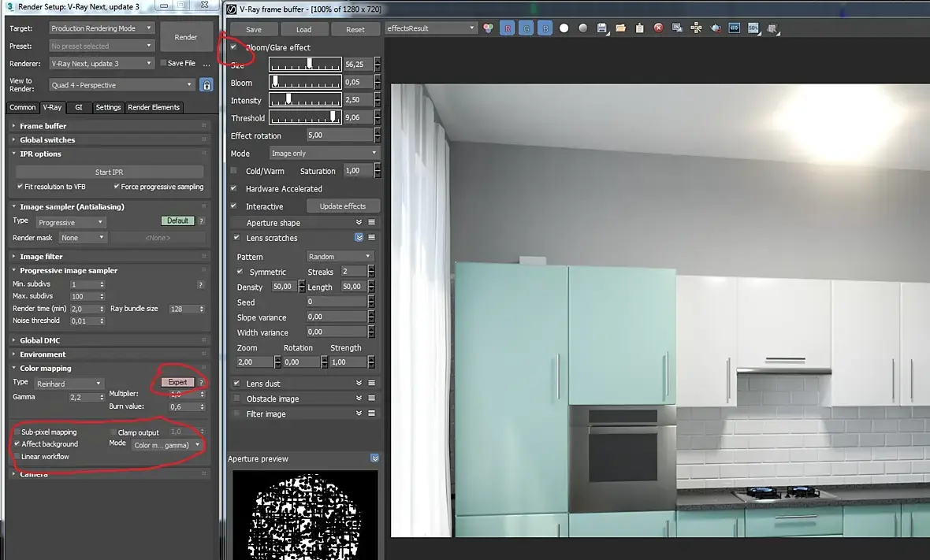Toggle Lens scratches checkbox
This screenshot has height=560, width=930.
point(236,238)
